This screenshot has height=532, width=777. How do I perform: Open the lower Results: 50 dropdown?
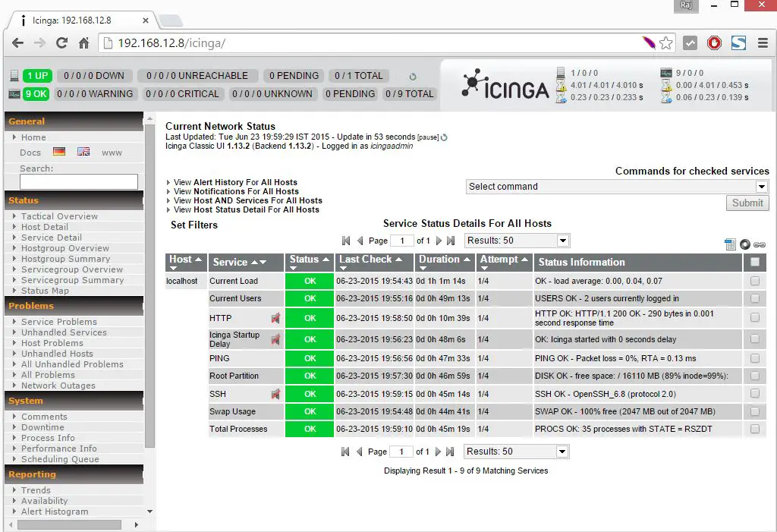[516, 452]
